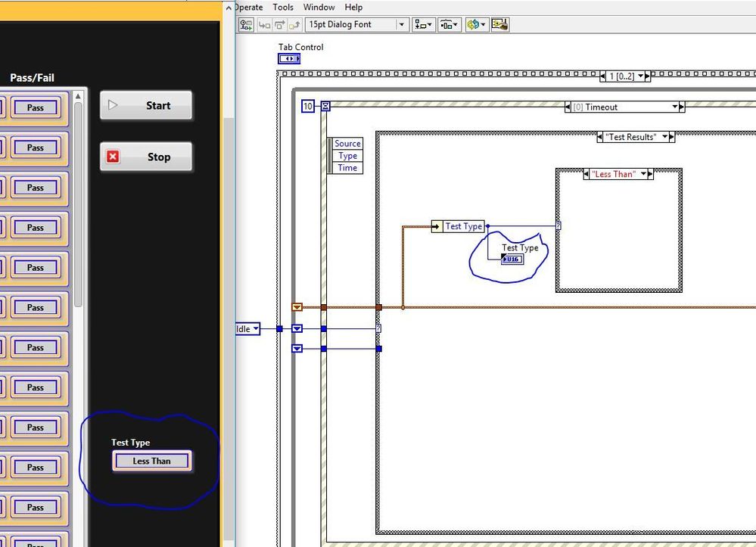756x547 pixels.
Task: Click the topmost Pass indicator in Pass/Fail column
Action: (x=36, y=107)
